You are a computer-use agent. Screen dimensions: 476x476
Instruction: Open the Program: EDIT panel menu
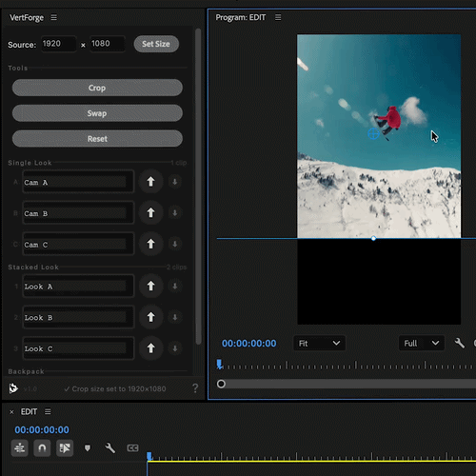pyautogui.click(x=278, y=17)
